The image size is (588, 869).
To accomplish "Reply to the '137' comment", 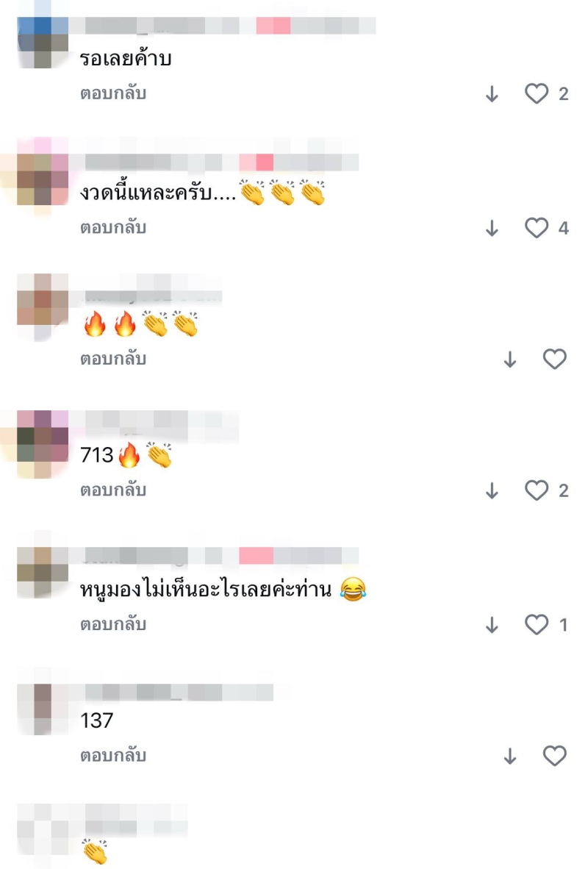I will [x=113, y=755].
